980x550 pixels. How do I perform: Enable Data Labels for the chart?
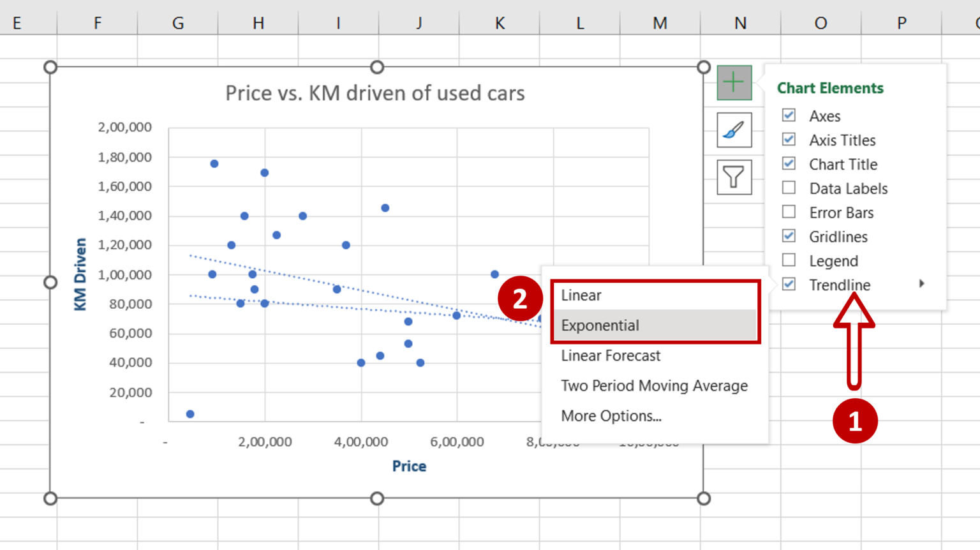tap(789, 188)
